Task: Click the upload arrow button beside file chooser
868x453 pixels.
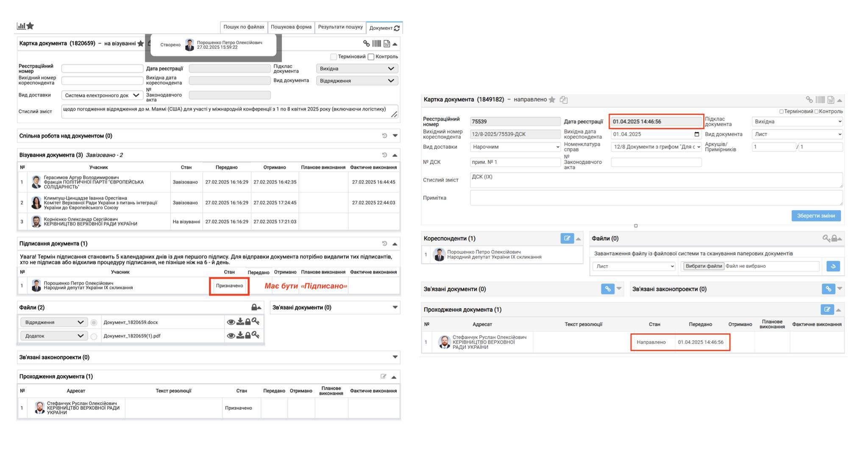Action: pos(833,266)
